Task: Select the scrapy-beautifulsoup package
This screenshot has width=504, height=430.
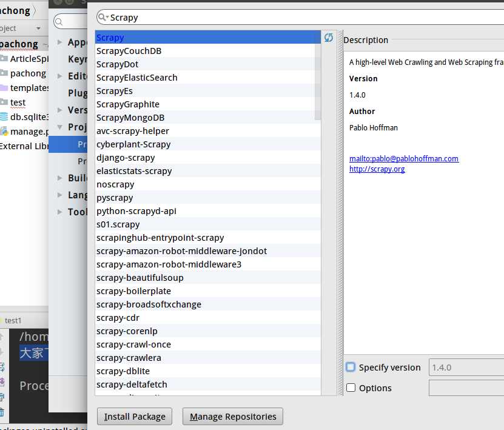Action: [208, 277]
